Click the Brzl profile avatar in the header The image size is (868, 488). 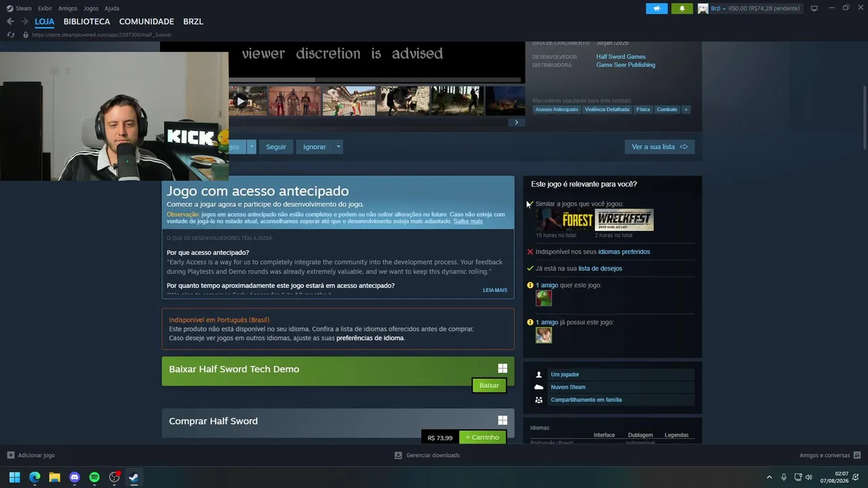click(x=703, y=8)
